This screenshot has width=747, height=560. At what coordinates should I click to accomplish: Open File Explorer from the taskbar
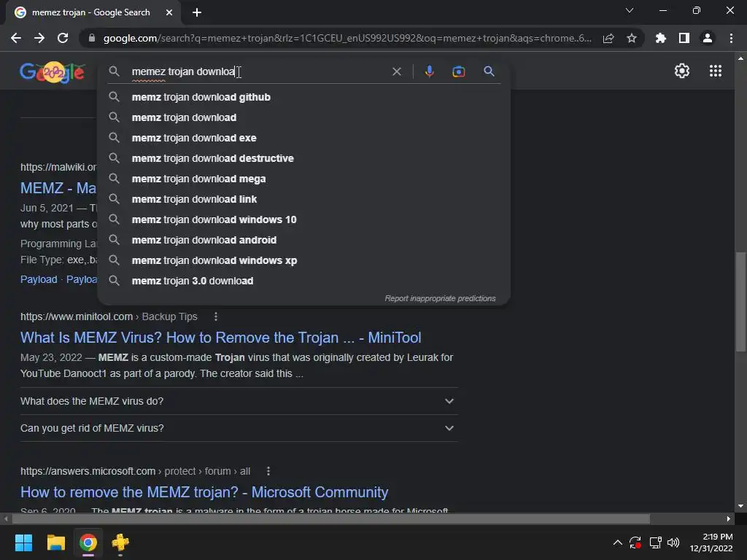pos(55,542)
